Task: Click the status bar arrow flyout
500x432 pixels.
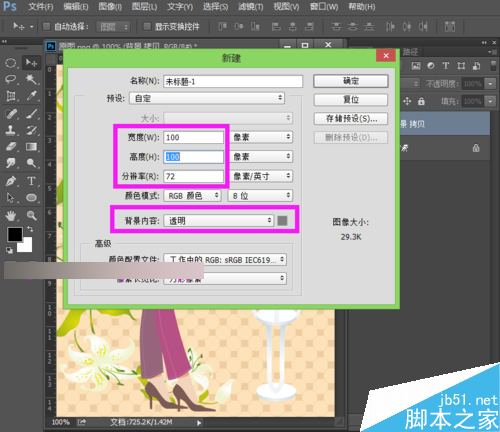Action: (199, 423)
